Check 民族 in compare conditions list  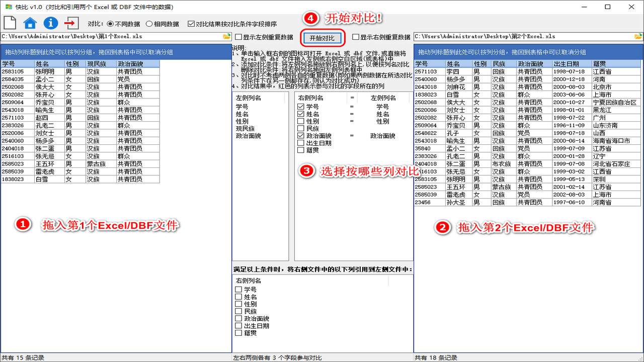coord(301,129)
